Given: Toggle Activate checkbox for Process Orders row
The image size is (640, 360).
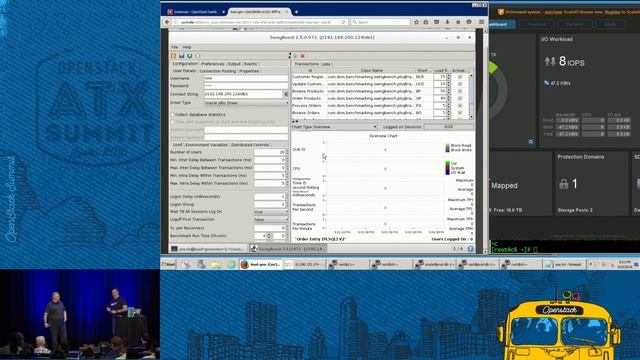Looking at the screenshot, I should pos(460,106).
